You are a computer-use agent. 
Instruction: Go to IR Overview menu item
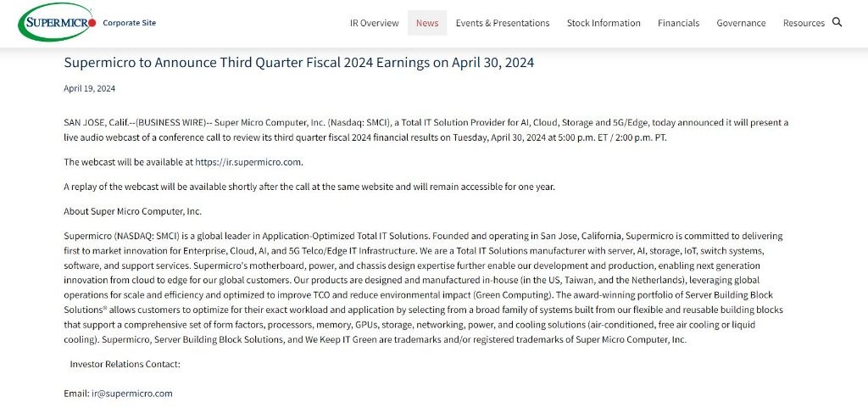click(x=374, y=23)
